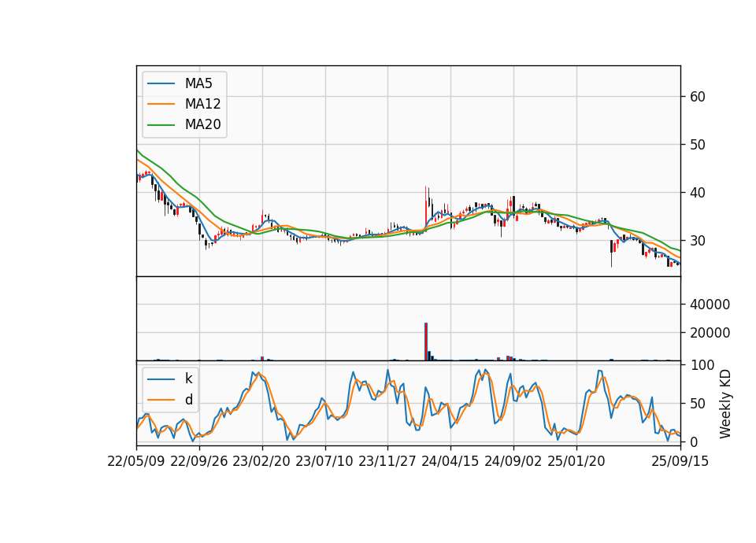Click the 25/09/15 date axis label
This screenshot has width=756, height=543.
coord(680,461)
